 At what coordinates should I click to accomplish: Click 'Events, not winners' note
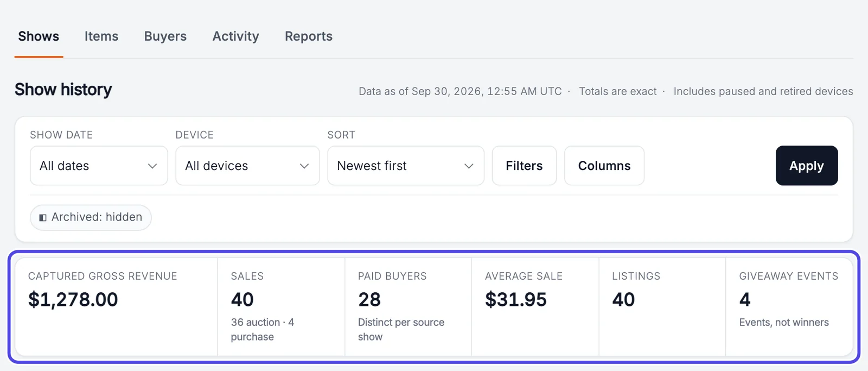tap(784, 322)
